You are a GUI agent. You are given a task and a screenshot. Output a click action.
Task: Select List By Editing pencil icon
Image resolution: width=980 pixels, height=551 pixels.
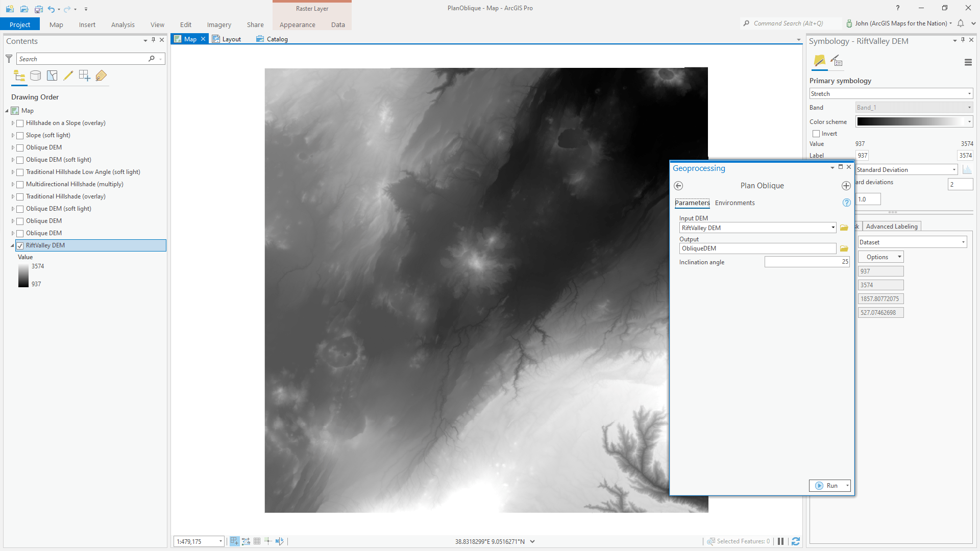(68, 76)
